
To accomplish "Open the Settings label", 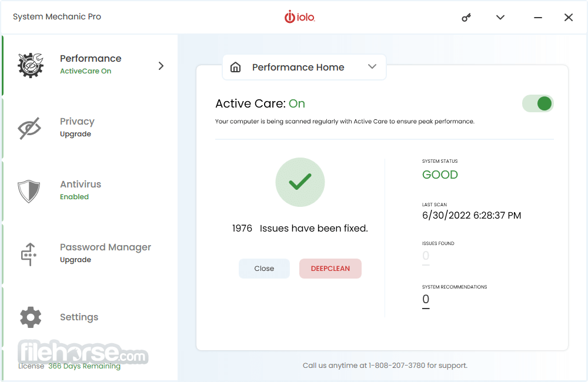I will pyautogui.click(x=79, y=317).
